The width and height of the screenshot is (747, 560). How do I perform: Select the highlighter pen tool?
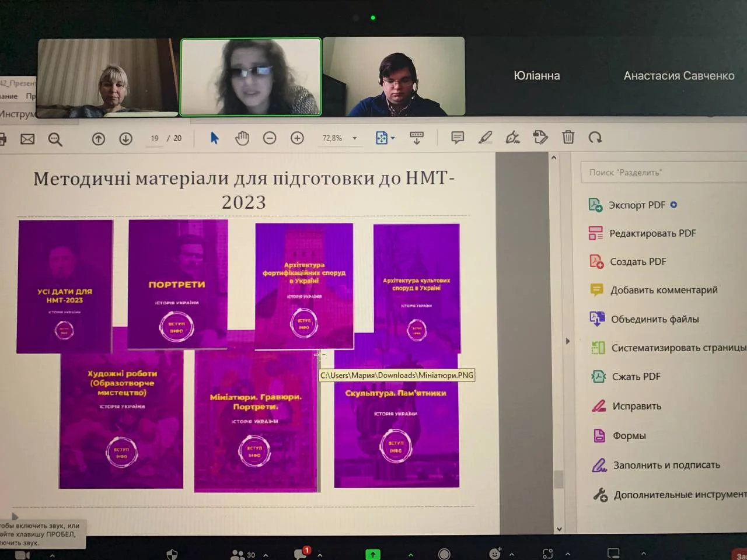click(485, 138)
